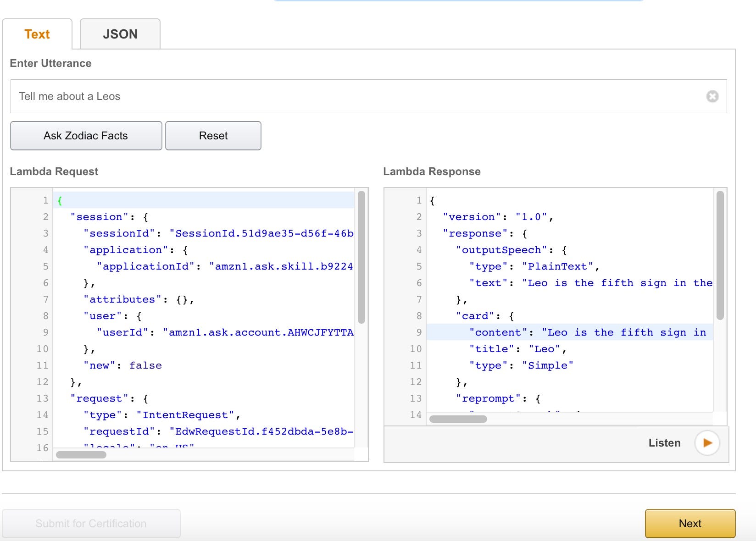Switch to the Text tab
Viewport: 756px width, 541px height.
37,34
